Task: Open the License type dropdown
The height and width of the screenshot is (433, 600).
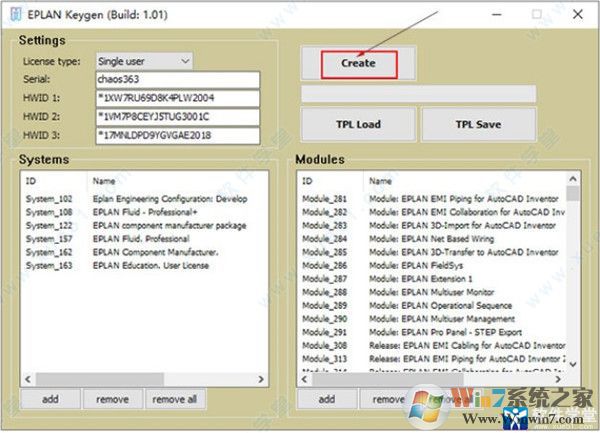Action: pyautogui.click(x=144, y=61)
